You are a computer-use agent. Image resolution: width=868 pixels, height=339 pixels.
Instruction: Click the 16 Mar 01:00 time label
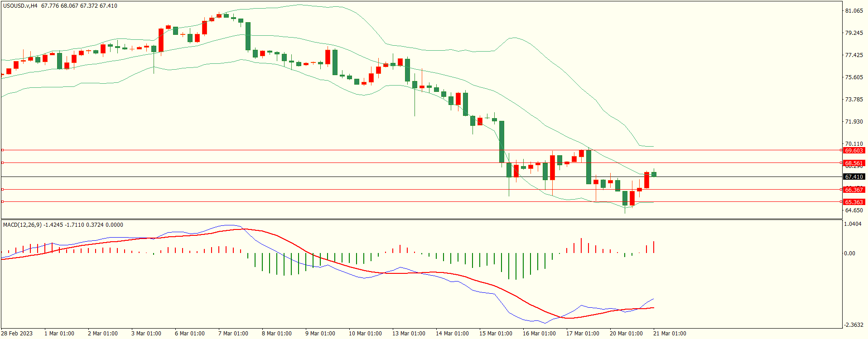coord(539,334)
